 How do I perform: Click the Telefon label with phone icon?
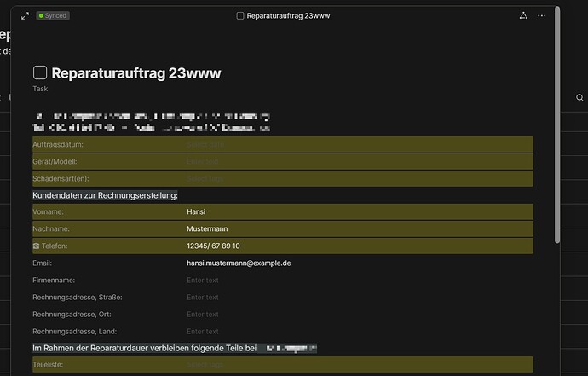[50, 246]
